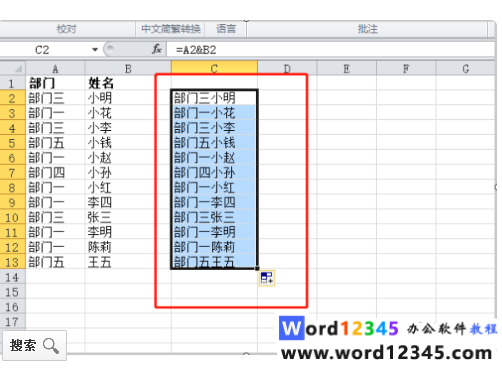
Task: Select column E header
Action: (347, 69)
